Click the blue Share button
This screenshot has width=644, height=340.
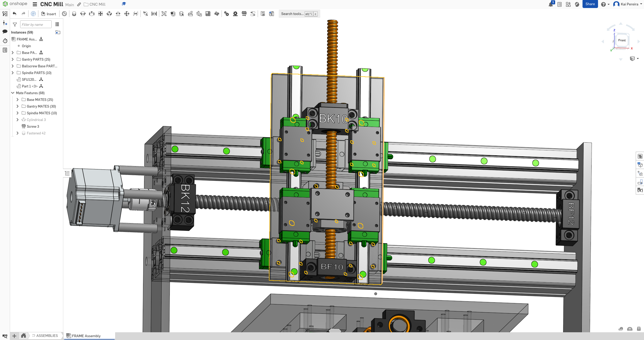pos(590,4)
